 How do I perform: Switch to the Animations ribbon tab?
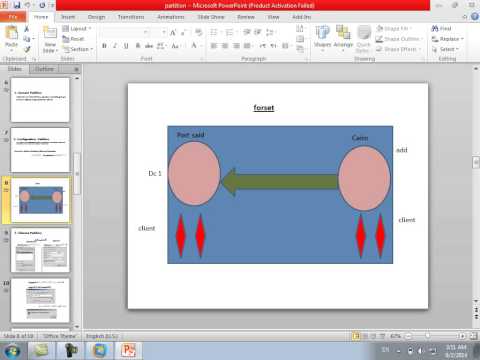coord(170,17)
